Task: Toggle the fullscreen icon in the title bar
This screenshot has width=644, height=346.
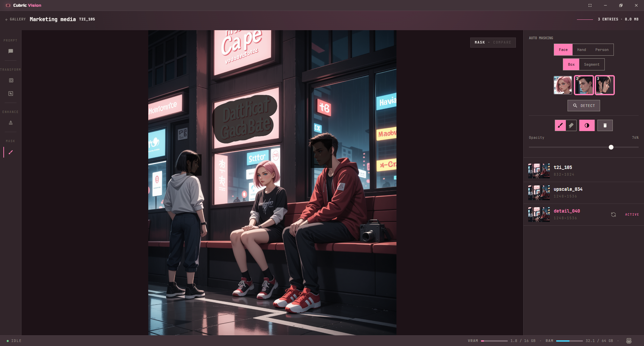Action: pyautogui.click(x=590, y=5)
